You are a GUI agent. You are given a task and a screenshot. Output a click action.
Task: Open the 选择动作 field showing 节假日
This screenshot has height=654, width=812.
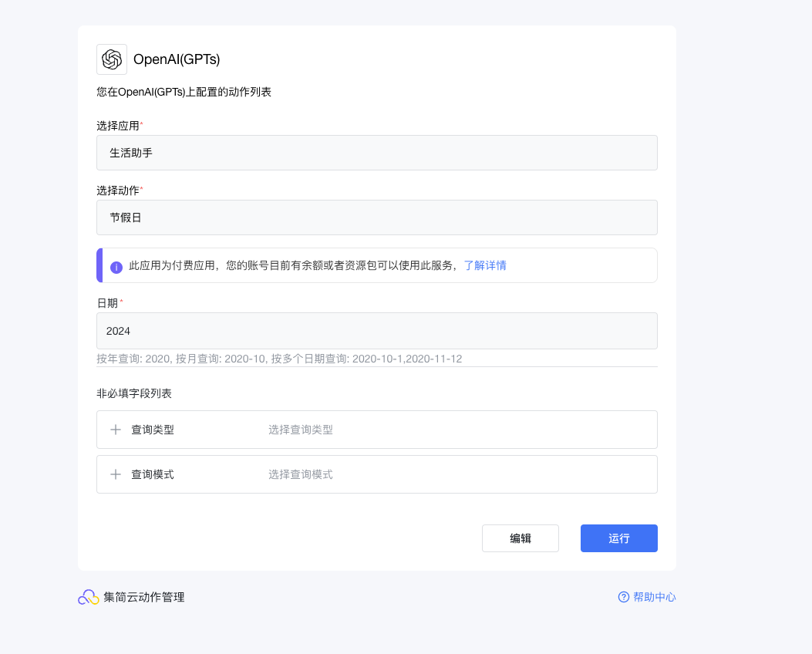coord(377,217)
